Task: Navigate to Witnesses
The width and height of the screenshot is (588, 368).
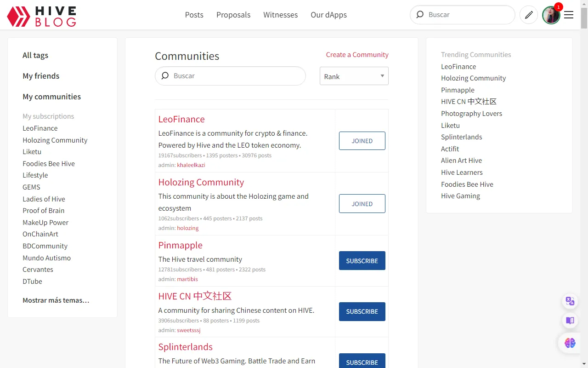Action: (x=281, y=15)
